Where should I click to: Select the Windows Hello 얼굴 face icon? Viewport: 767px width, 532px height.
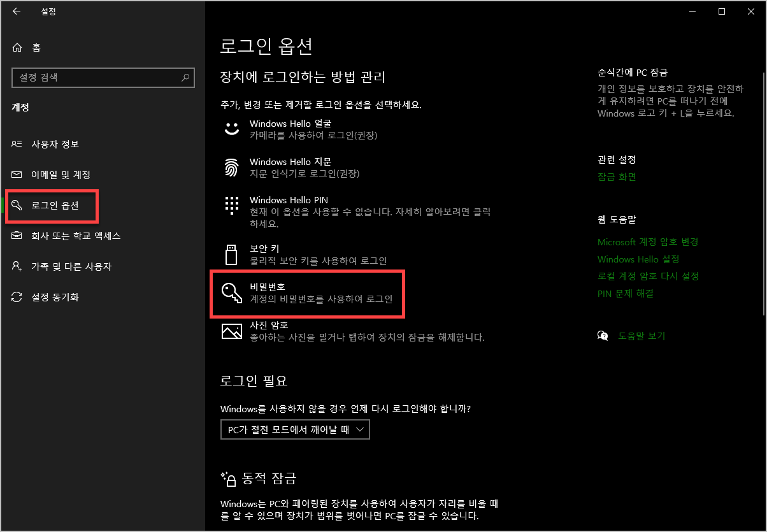tap(232, 129)
